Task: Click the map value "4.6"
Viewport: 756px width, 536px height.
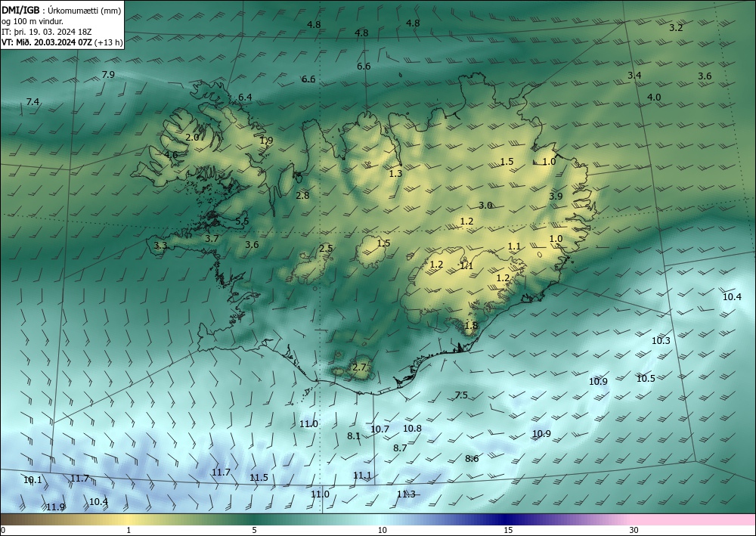Action: pos(171,155)
